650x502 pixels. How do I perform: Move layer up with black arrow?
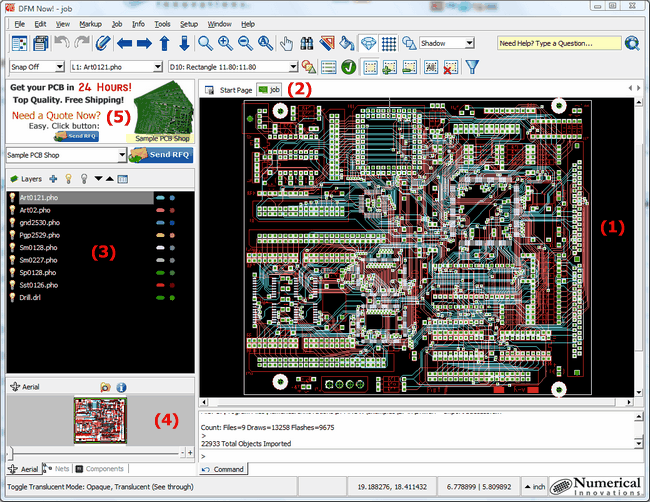click(x=109, y=179)
